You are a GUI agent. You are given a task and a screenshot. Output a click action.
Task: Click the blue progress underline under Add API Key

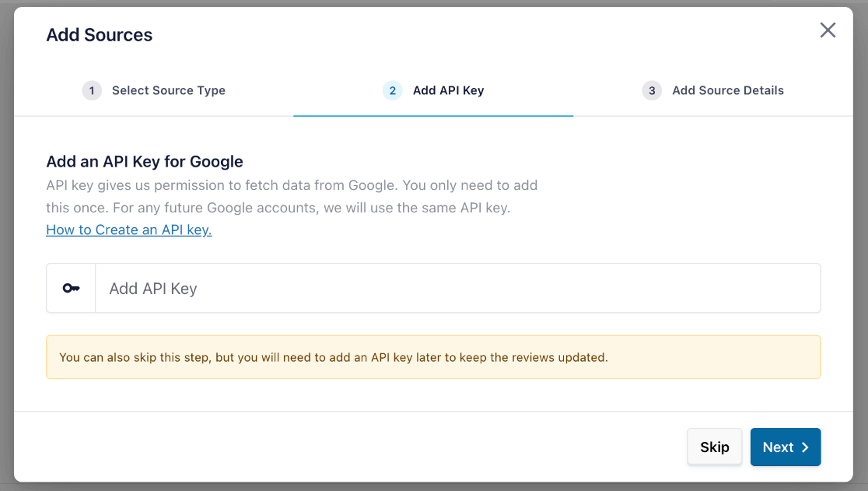pyautogui.click(x=433, y=114)
